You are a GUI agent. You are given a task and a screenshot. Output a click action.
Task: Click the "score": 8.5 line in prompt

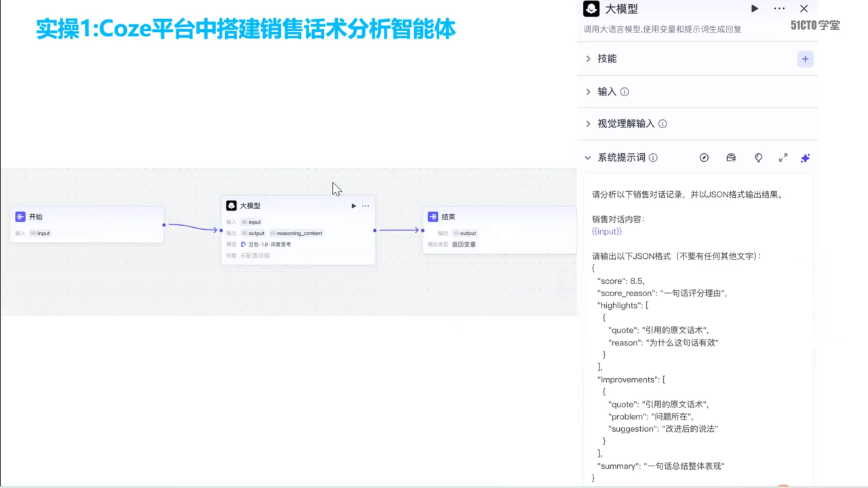click(620, 281)
